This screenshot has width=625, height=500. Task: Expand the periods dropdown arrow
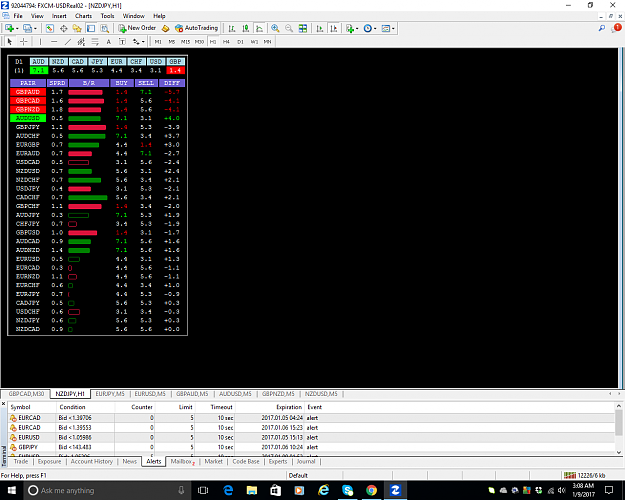(375, 28)
